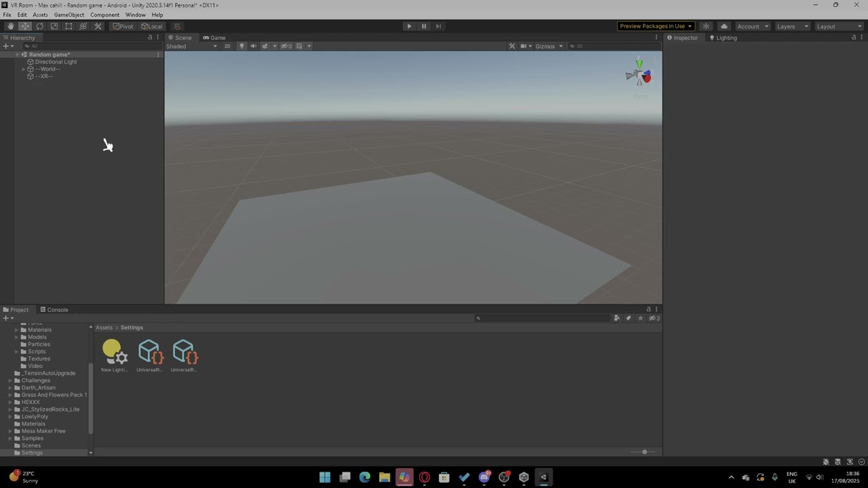Open Scene view component tools icon

coord(512,46)
